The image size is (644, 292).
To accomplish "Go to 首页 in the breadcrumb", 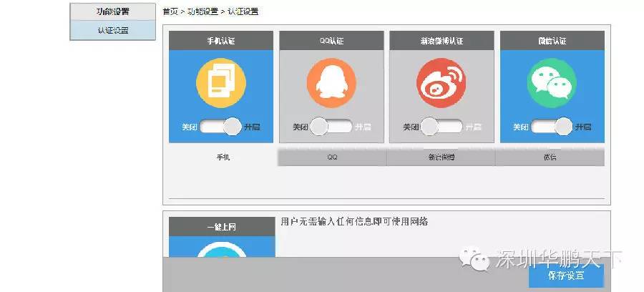I will pyautogui.click(x=170, y=11).
